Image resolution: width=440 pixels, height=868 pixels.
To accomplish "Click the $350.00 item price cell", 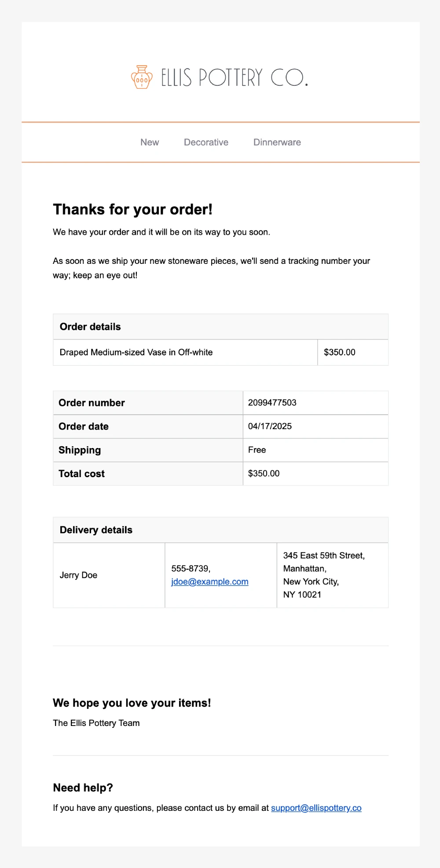I will click(x=339, y=352).
